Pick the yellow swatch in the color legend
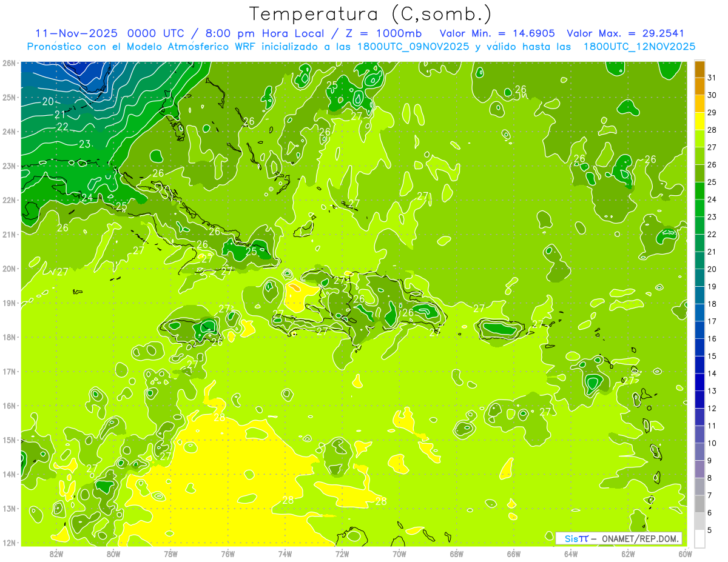Viewport: 728px width, 562px height. tap(699, 121)
